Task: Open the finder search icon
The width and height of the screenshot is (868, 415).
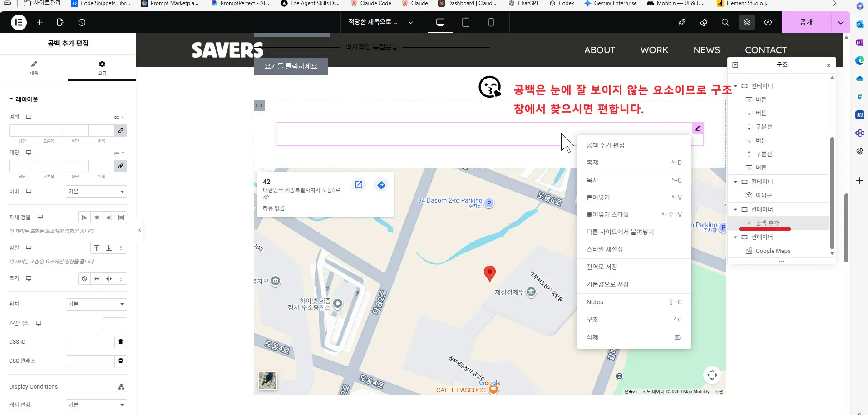Action: pyautogui.click(x=725, y=22)
